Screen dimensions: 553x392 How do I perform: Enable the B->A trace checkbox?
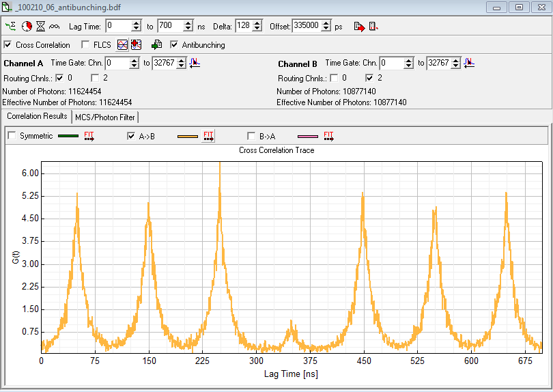[251, 136]
